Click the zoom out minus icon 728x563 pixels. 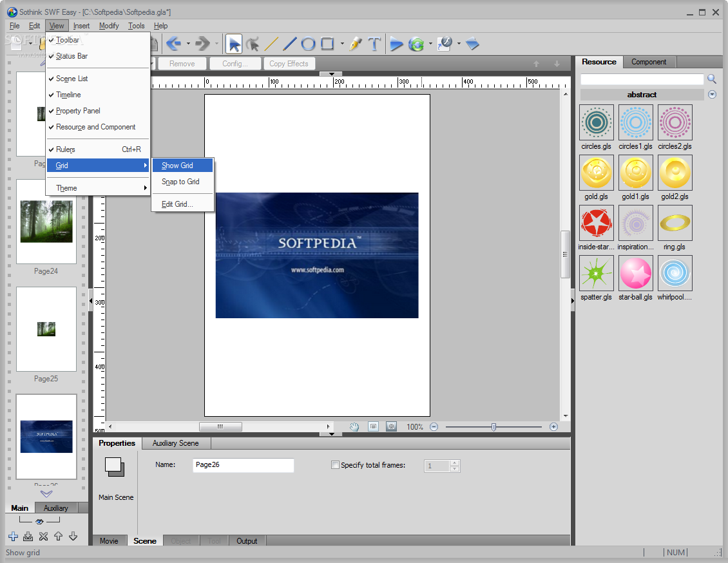coord(434,426)
